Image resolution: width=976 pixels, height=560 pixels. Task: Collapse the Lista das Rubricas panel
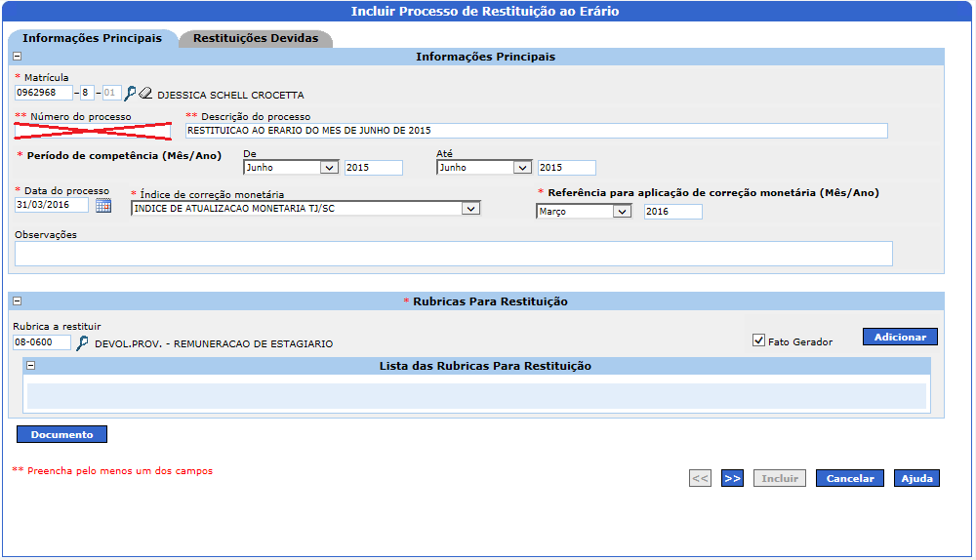click(x=30, y=366)
